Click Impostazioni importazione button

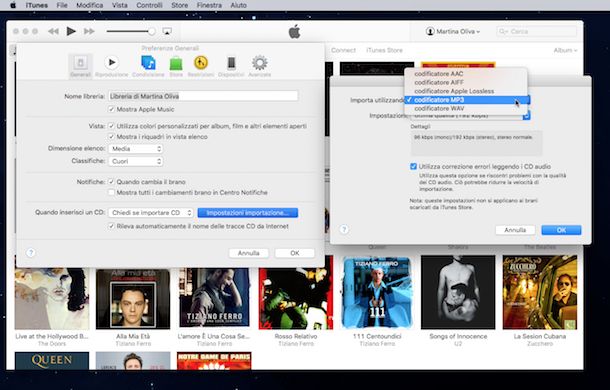[x=248, y=213]
